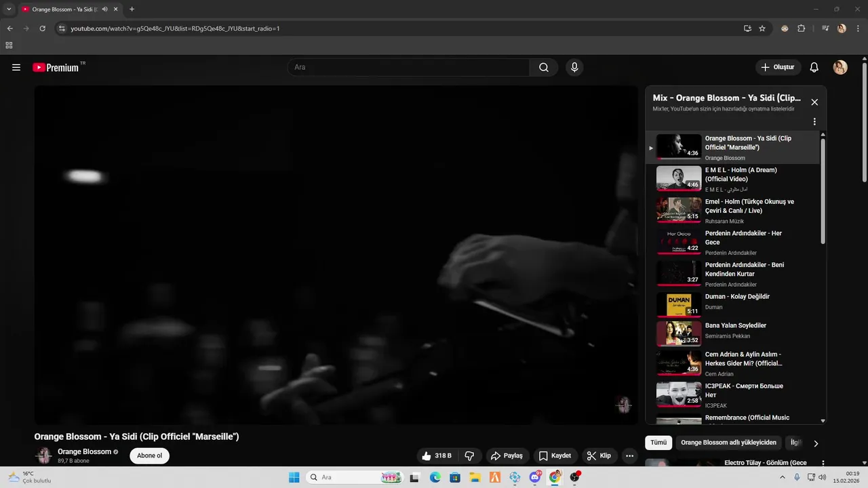Image resolution: width=868 pixels, height=488 pixels.
Task: Dislike the Orange Blossom video
Action: click(x=469, y=455)
